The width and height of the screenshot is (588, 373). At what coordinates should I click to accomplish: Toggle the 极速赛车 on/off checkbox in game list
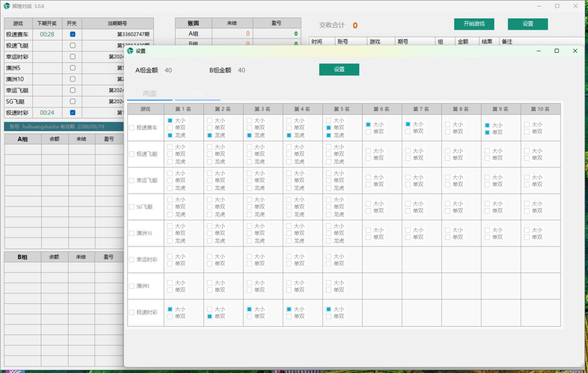click(72, 34)
